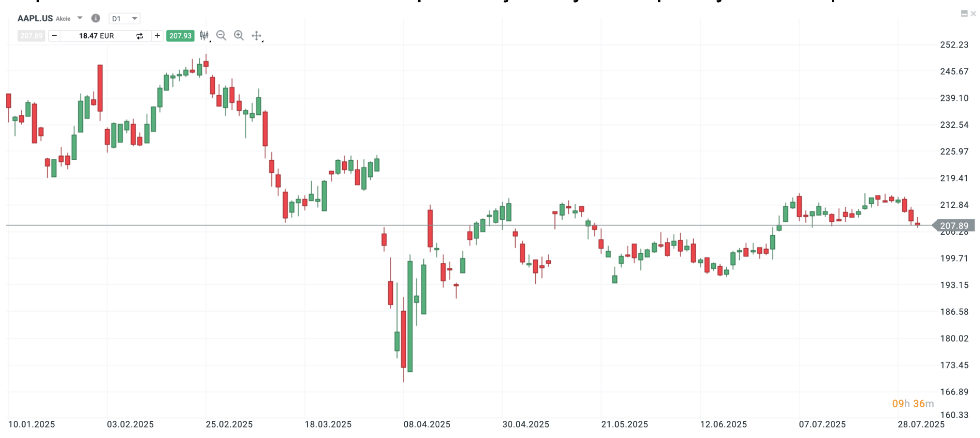Click the 28.07.2025 date label
The image size is (980, 438).
coord(921,425)
